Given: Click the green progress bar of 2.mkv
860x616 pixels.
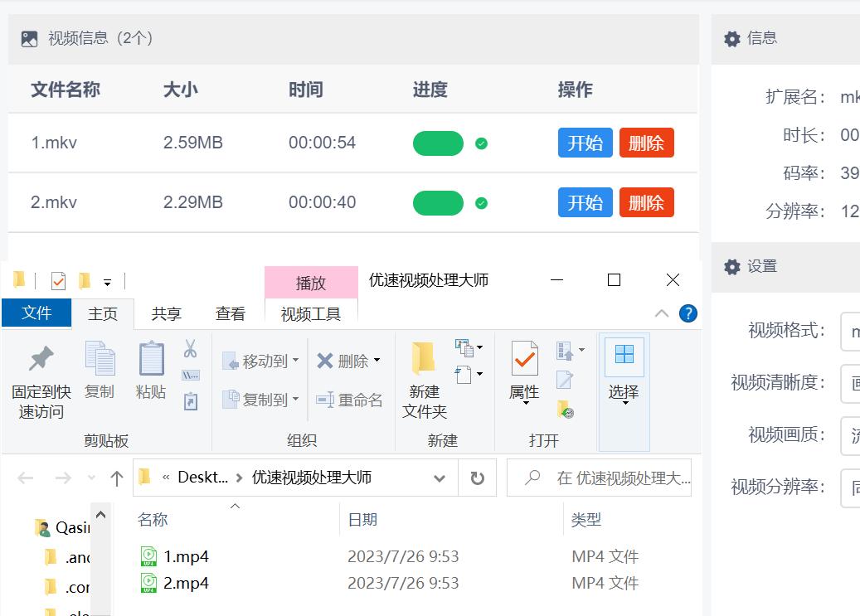Looking at the screenshot, I should tap(437, 201).
